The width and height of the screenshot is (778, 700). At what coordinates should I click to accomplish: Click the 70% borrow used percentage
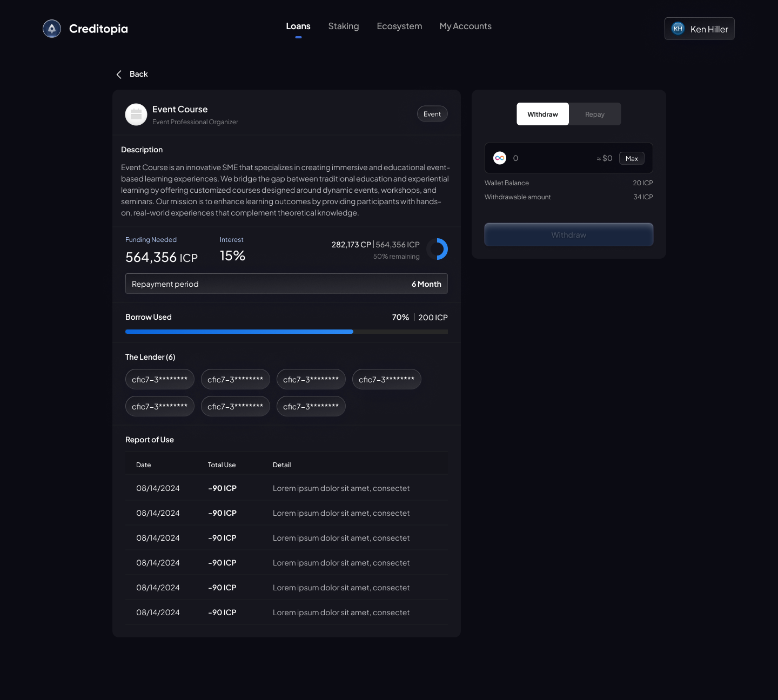(400, 318)
